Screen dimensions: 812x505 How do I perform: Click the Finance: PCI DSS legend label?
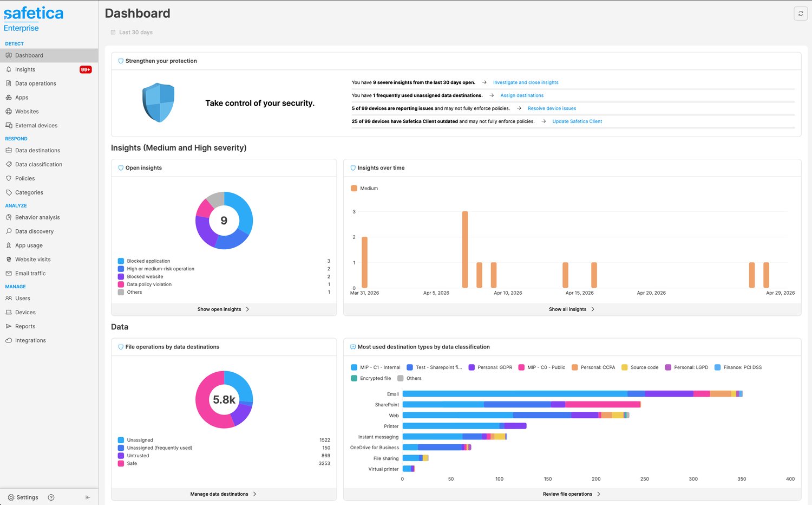[x=742, y=367]
